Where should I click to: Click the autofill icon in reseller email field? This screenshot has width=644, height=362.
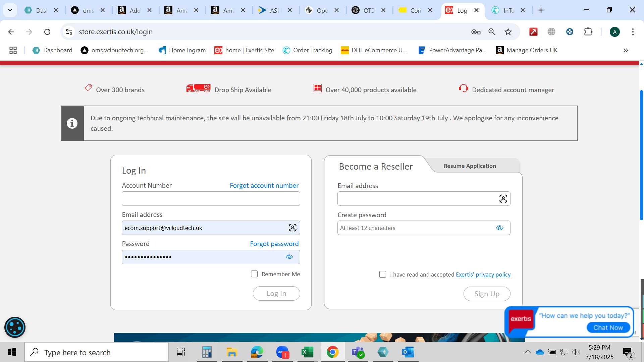(x=503, y=199)
